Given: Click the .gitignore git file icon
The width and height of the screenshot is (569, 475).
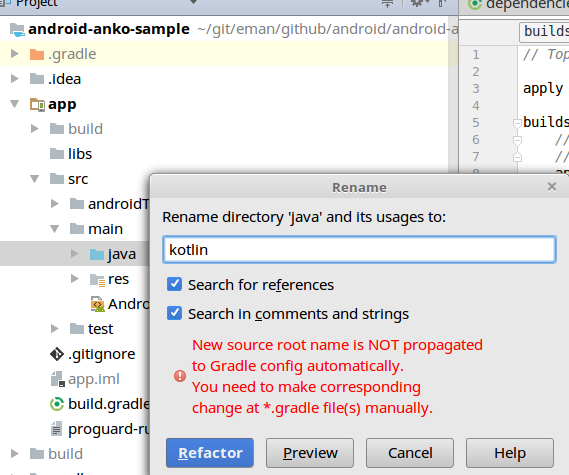Looking at the screenshot, I should coord(57,354).
